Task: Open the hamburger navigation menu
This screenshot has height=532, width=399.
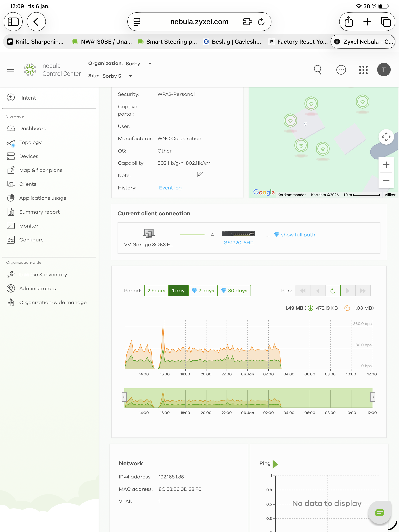Action: pyautogui.click(x=11, y=70)
